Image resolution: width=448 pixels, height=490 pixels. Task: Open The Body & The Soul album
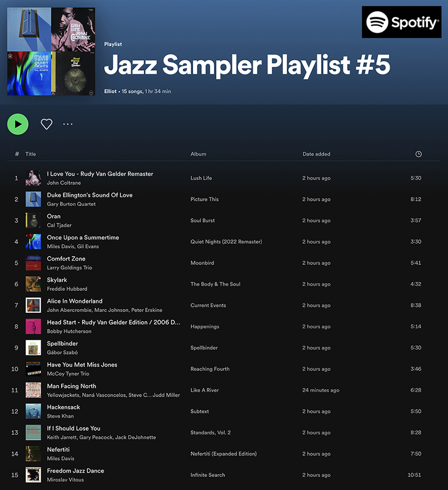[216, 284]
